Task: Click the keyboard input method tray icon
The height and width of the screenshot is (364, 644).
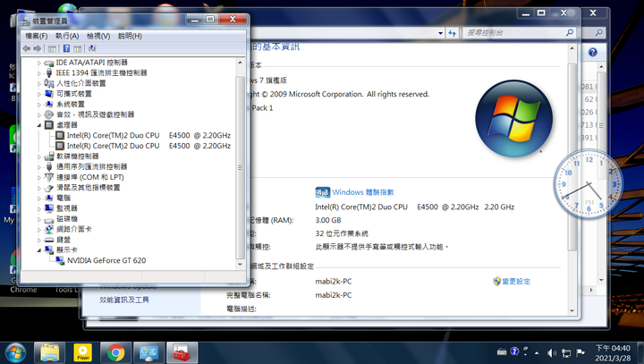Action: (x=502, y=351)
